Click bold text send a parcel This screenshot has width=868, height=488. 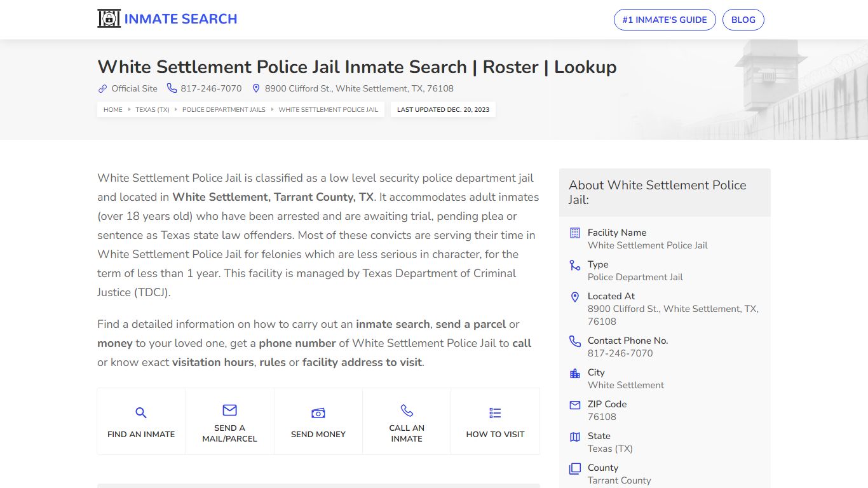click(x=471, y=324)
